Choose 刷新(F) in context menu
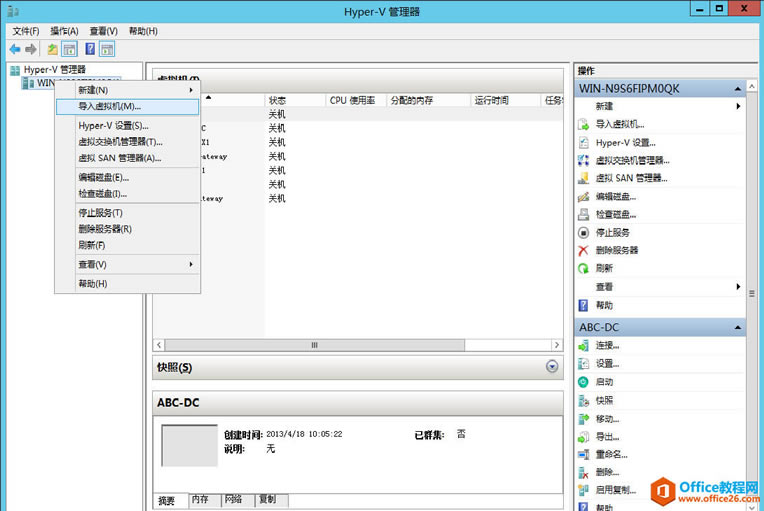Screen dimensions: 764x511 pyautogui.click(x=128, y=245)
